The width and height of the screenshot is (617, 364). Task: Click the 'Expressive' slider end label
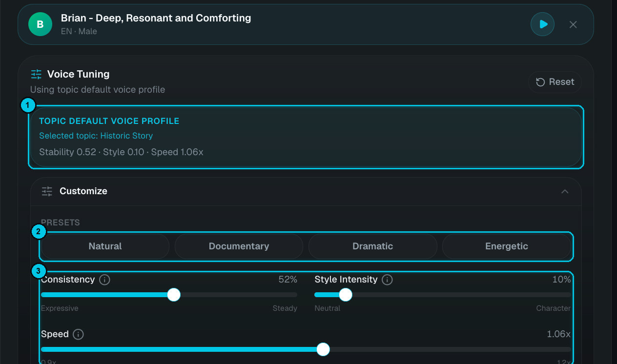pos(60,308)
